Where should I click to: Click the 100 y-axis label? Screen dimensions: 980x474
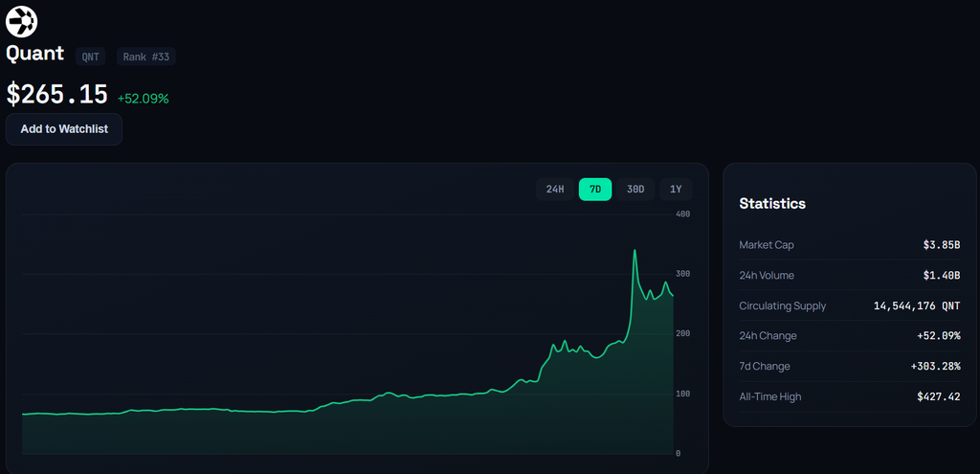(682, 394)
